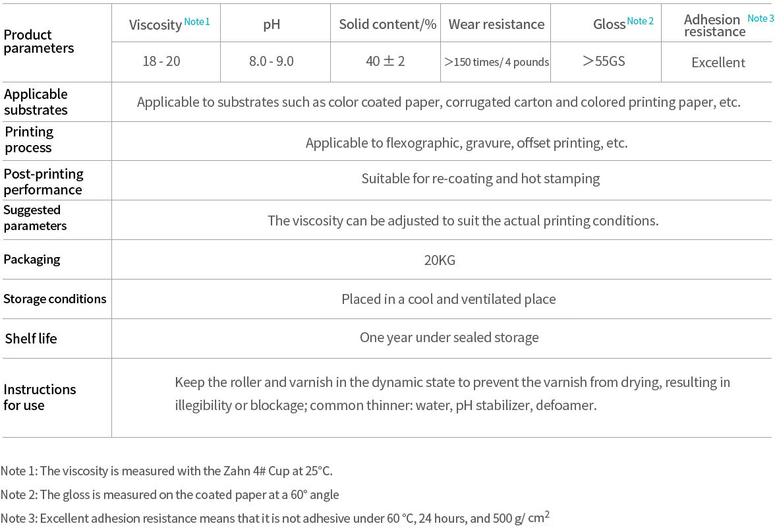
Task: Select the >55GS gloss value
Action: point(604,62)
